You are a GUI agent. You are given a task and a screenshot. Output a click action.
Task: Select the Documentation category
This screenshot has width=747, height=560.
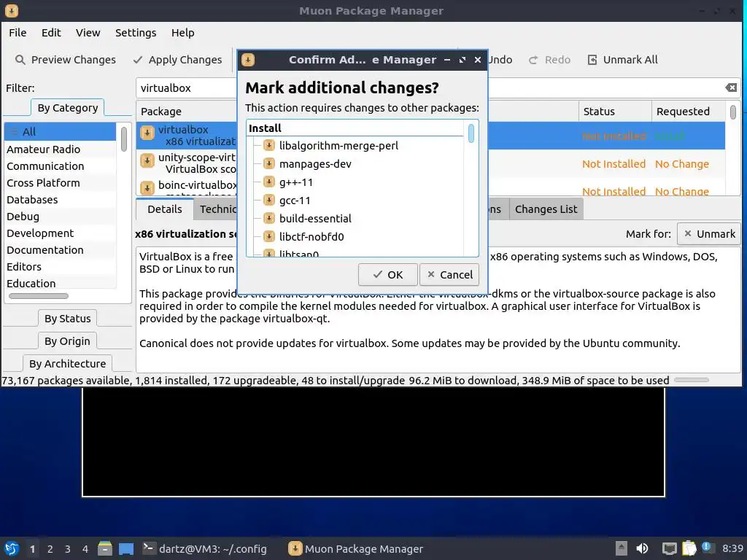click(x=60, y=250)
